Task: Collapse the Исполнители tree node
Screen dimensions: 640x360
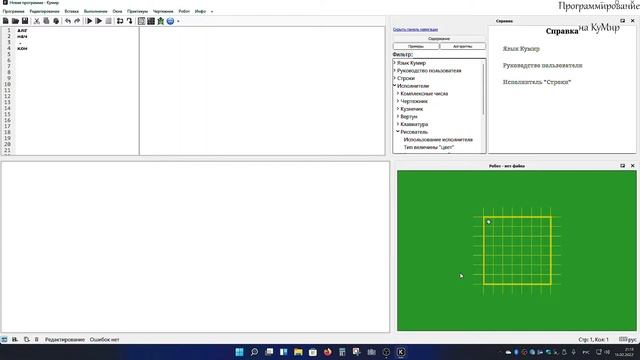Action: click(395, 86)
